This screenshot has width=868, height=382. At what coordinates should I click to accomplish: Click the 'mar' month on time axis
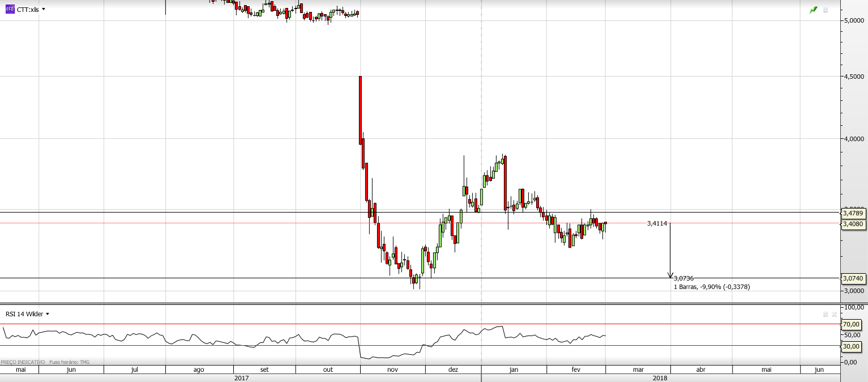[638, 370]
